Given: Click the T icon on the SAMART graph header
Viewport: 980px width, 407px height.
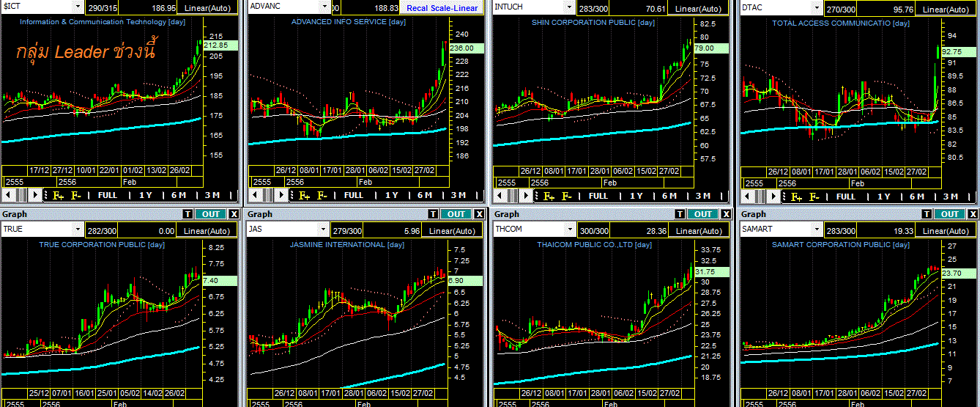Looking at the screenshot, I should click(x=927, y=214).
